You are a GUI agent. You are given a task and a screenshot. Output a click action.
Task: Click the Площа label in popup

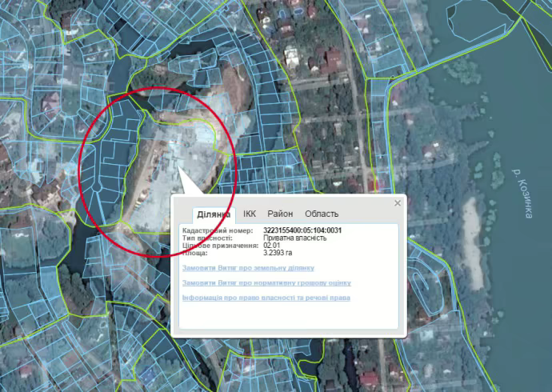pos(196,253)
